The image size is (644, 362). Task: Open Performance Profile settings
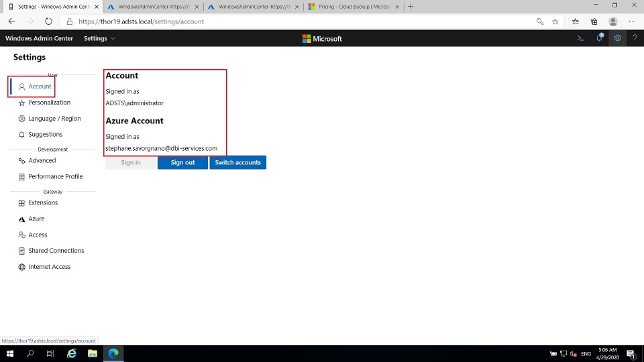[56, 177]
